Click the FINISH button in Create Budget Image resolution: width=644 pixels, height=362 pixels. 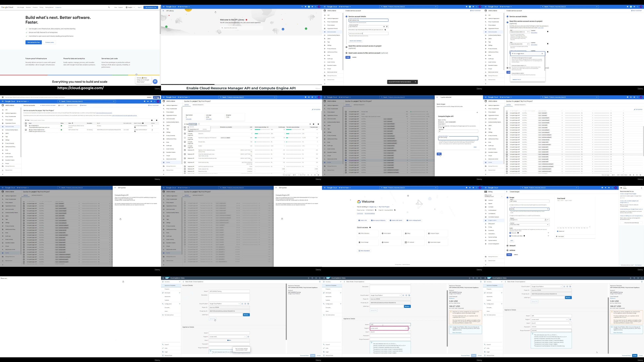509,255
